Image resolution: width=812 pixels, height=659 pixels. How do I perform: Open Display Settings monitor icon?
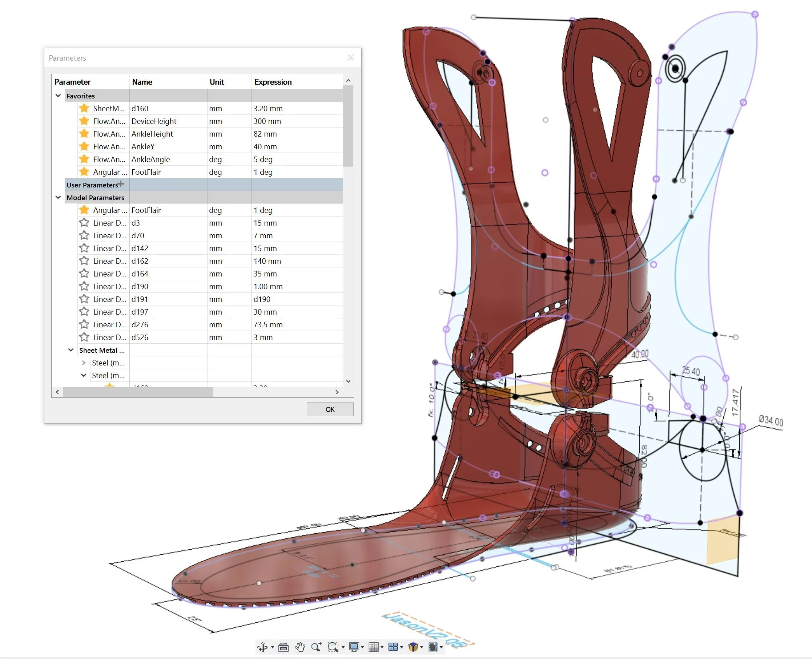354,647
